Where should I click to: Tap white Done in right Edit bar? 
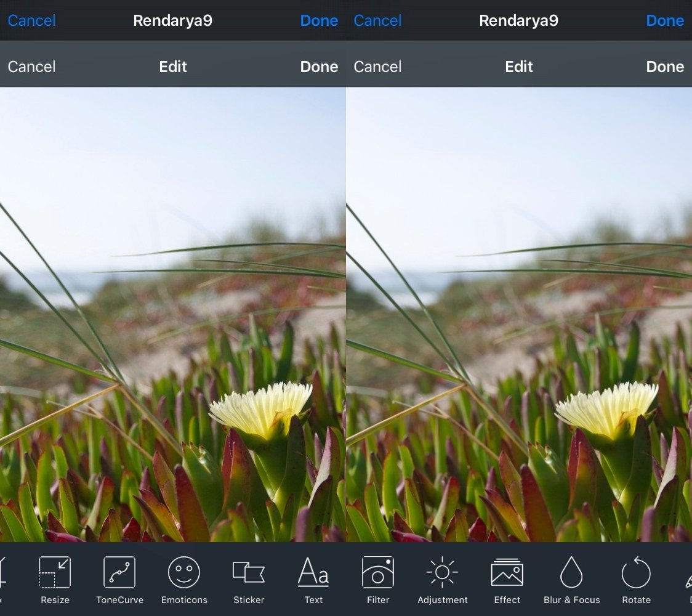665,67
